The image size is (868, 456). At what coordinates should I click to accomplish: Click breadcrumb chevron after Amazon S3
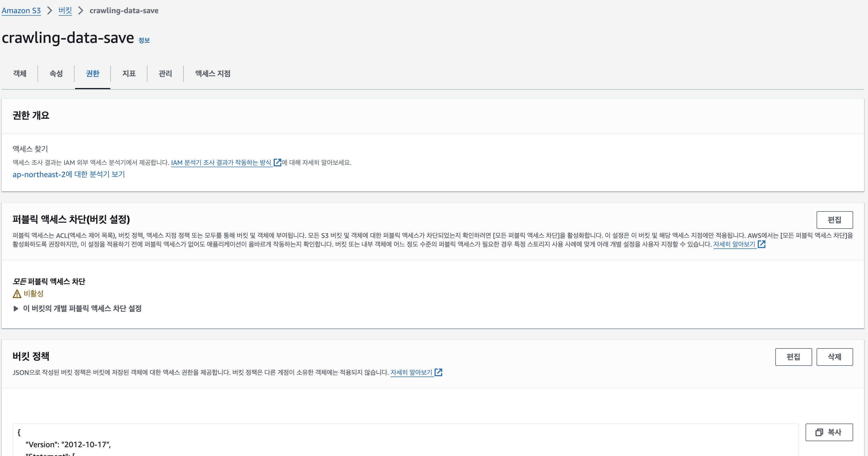50,10
